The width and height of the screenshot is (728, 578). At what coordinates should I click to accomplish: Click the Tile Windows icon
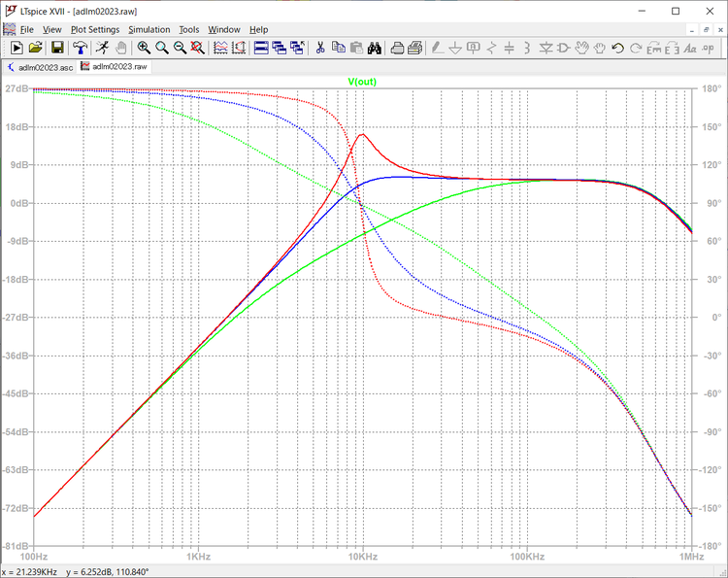(261, 48)
